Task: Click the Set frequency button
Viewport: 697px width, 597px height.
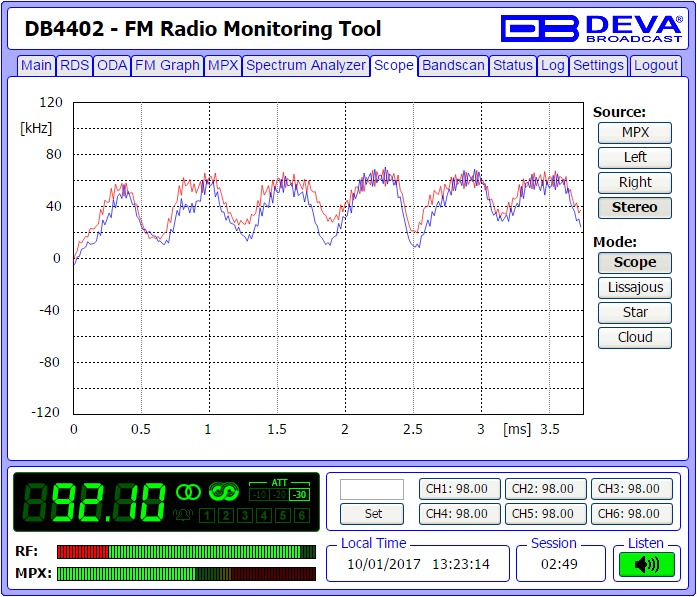Action: click(x=372, y=514)
